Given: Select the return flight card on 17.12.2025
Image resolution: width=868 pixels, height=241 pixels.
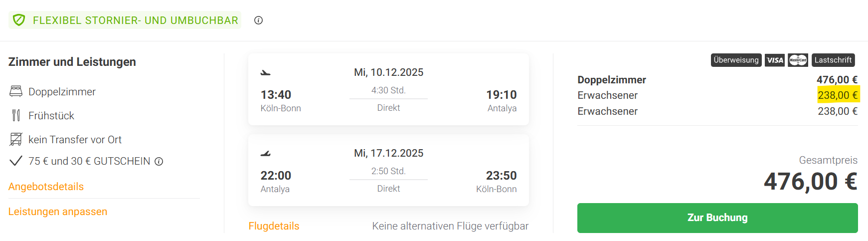Looking at the screenshot, I should point(388,170).
